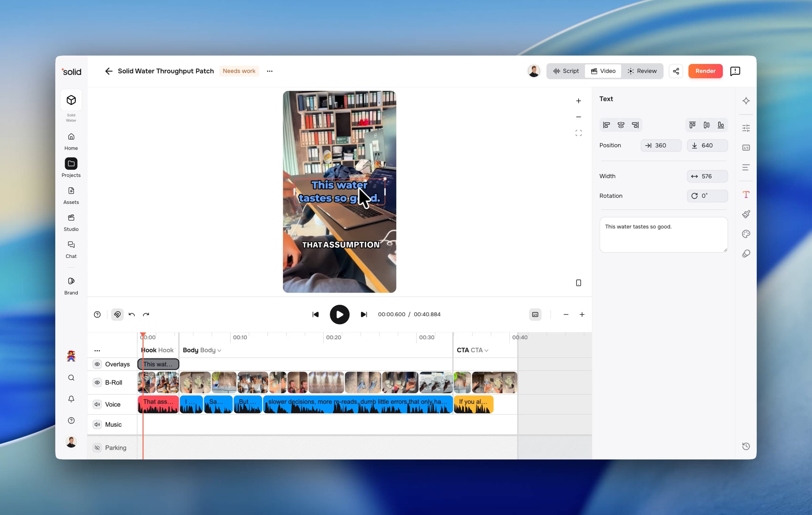Click the Width field showing 576
Viewport: 812px width, 515px height.
pyautogui.click(x=707, y=176)
